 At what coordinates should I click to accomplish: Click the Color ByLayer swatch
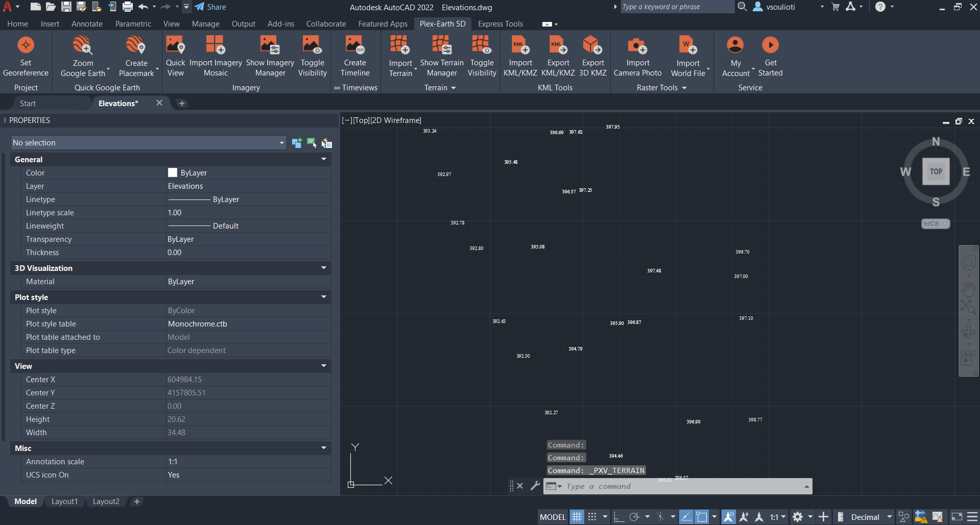(x=173, y=173)
